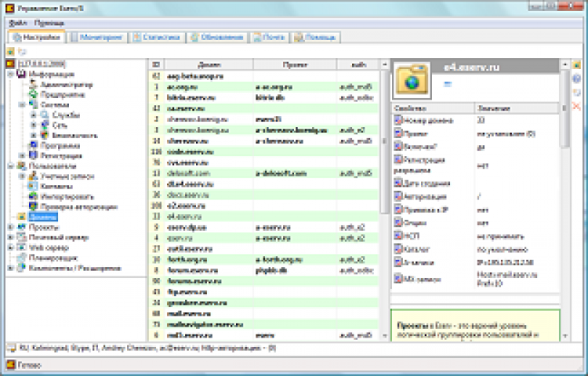Click the Службы magnifier icon
The image size is (588, 376).
[45, 115]
